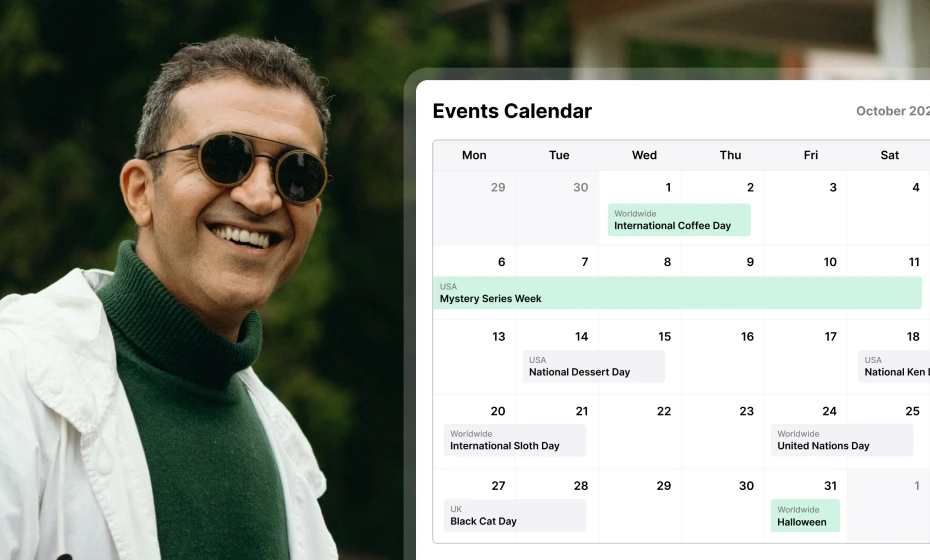Viewport: 930px width, 560px height.
Task: Click the Fri column header
Action: (810, 155)
